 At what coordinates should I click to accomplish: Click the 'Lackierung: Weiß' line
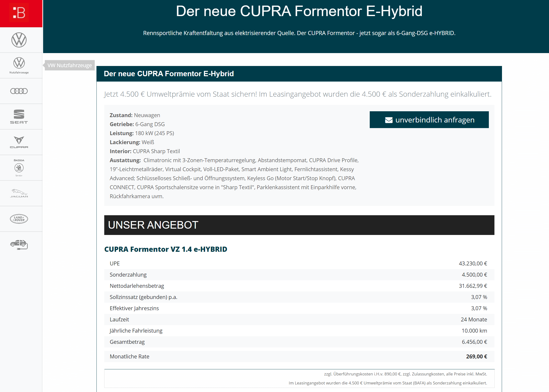point(132,142)
